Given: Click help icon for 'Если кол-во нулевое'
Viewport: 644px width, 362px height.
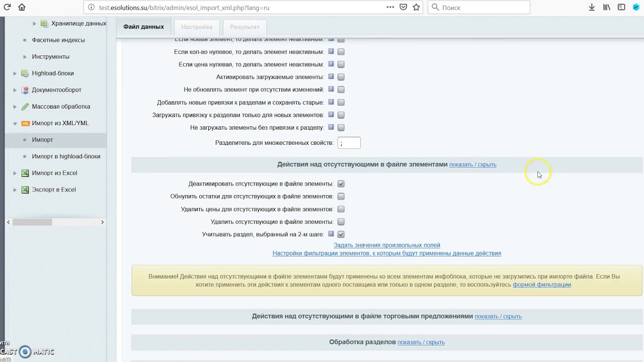Looking at the screenshot, I should click(331, 51).
